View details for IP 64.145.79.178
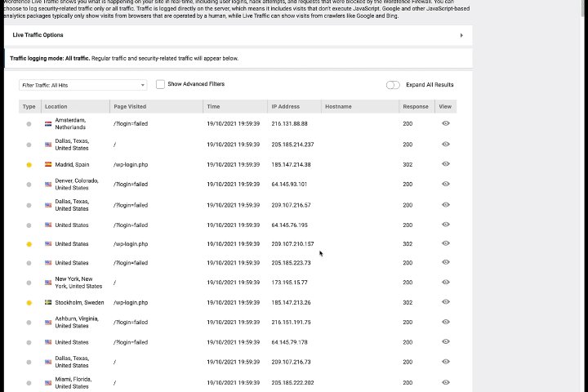Screen dimensions: 588x392 [x=446, y=341]
